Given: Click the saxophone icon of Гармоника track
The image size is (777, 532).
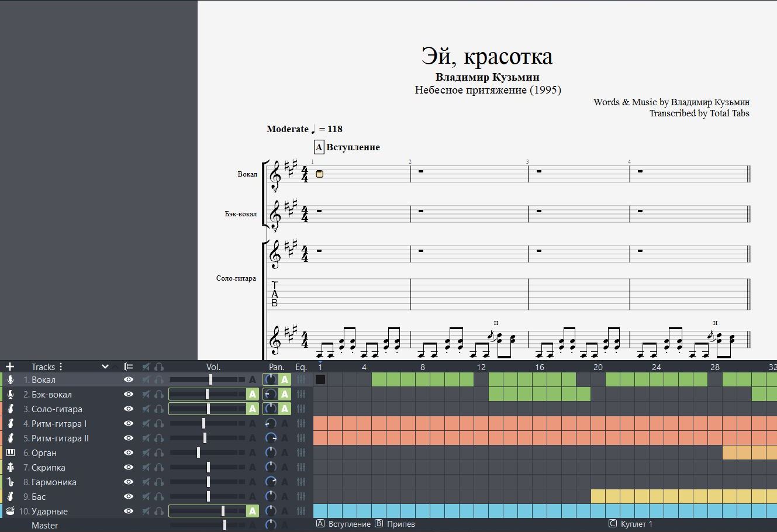Looking at the screenshot, I should (x=11, y=482).
